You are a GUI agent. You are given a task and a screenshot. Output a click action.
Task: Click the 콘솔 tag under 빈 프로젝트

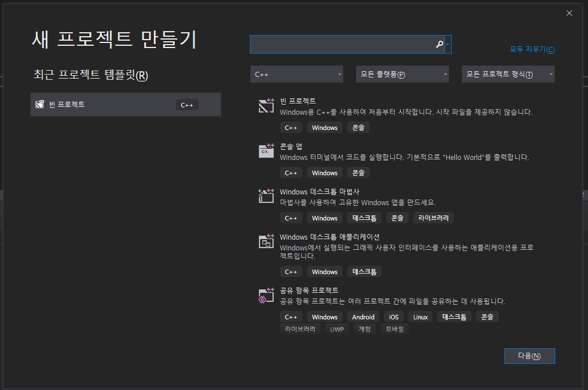coord(358,128)
